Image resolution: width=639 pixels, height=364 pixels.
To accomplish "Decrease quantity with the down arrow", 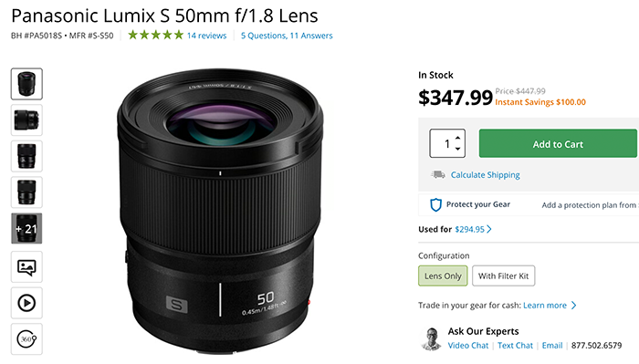I will (458, 149).
